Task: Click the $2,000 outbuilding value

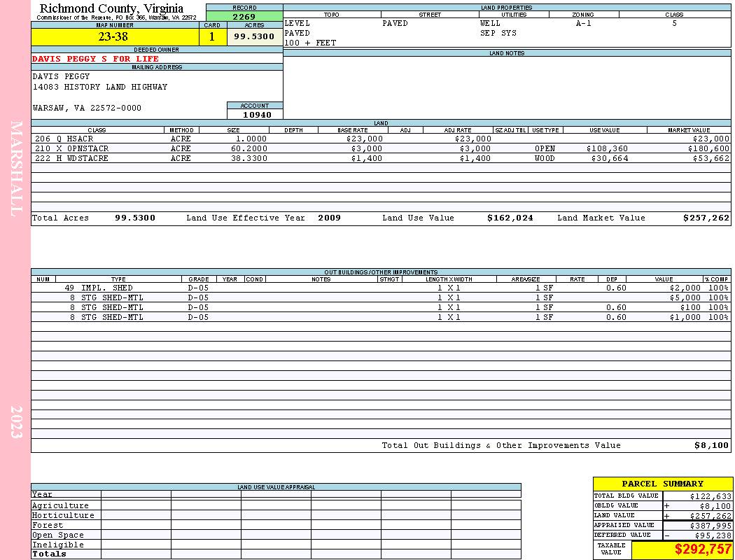Action: [685, 288]
